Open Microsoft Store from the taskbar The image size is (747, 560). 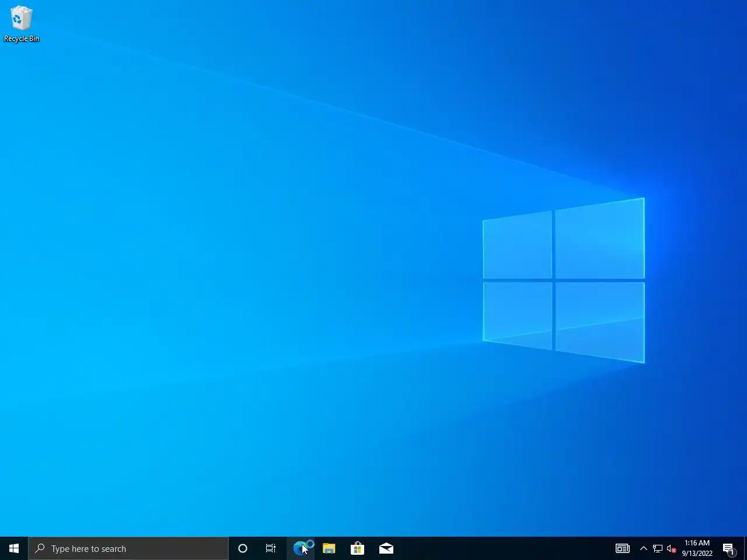coord(357,548)
